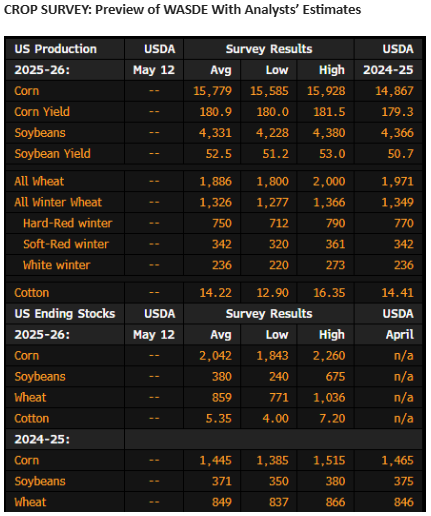431x516 pixels.
Task: Click the 'Corn Yield' row label
Action: 42,112
